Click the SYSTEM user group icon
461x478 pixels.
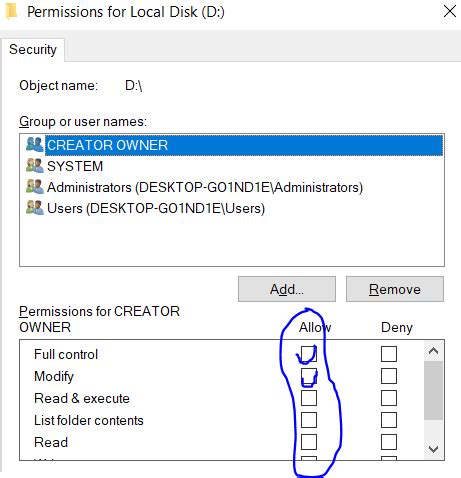click(35, 166)
